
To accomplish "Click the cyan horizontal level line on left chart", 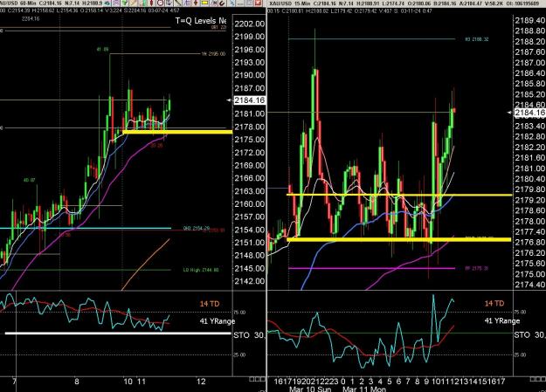I will [x=86, y=229].
